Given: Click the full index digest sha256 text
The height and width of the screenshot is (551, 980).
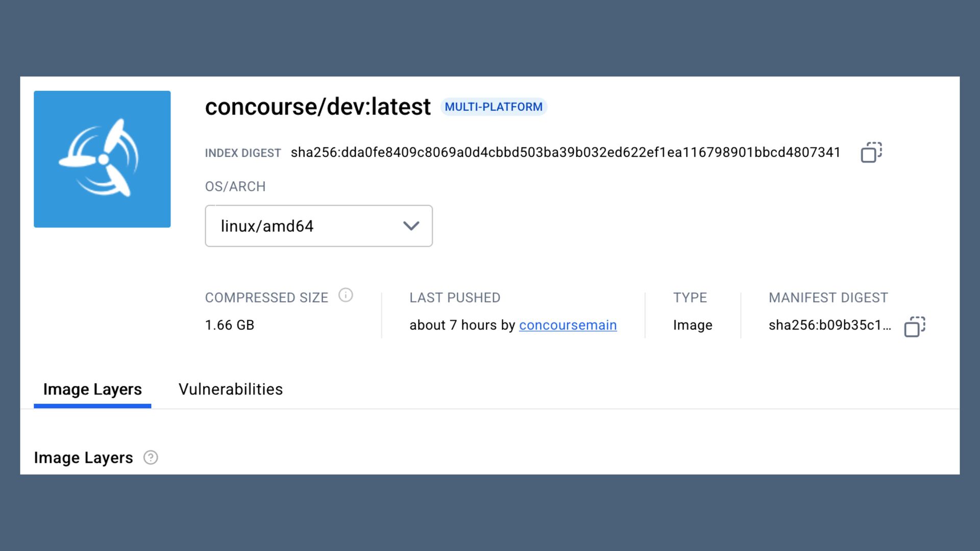Looking at the screenshot, I should point(565,153).
